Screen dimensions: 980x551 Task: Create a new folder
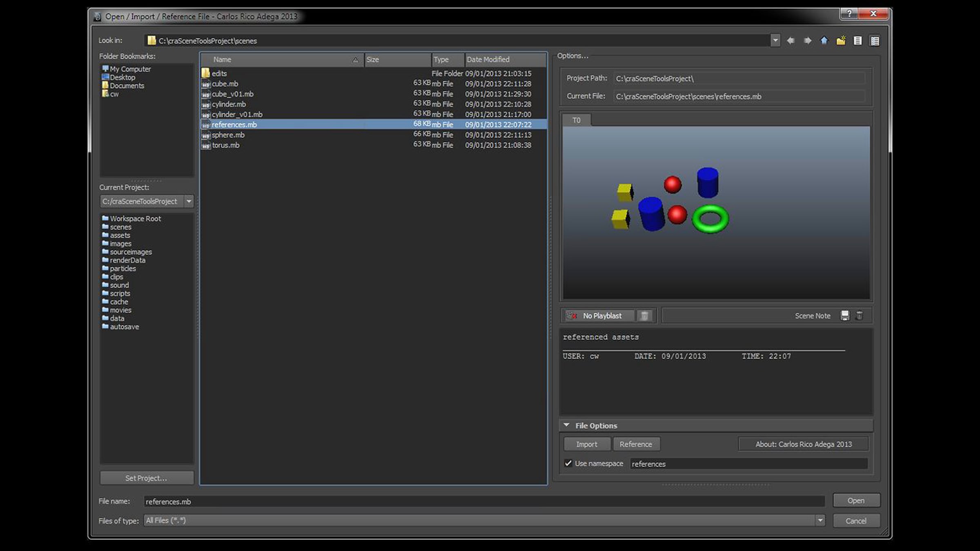tap(841, 40)
